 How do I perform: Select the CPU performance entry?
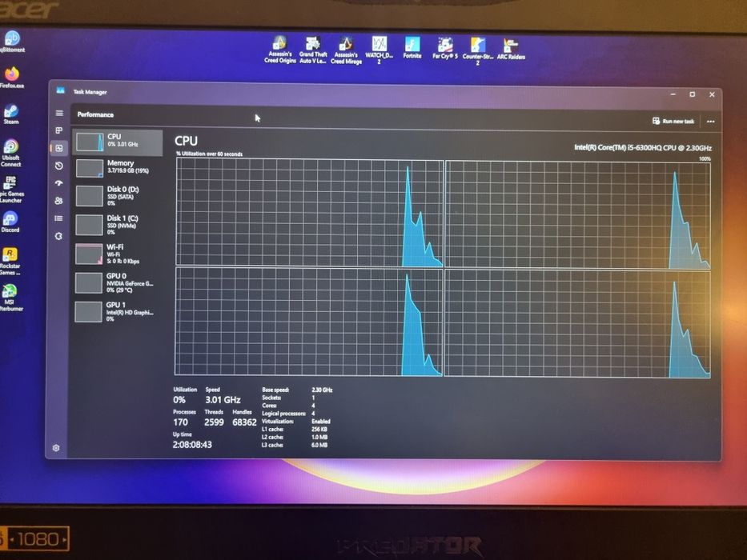(x=118, y=142)
